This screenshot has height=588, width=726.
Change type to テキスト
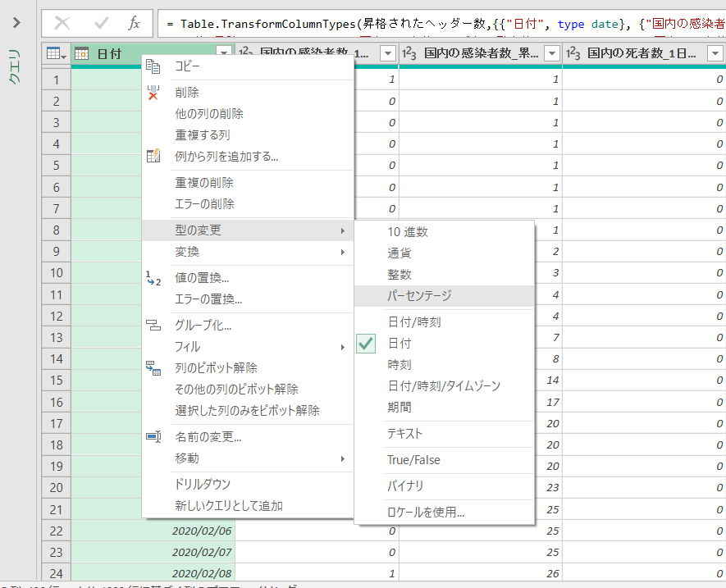(404, 433)
